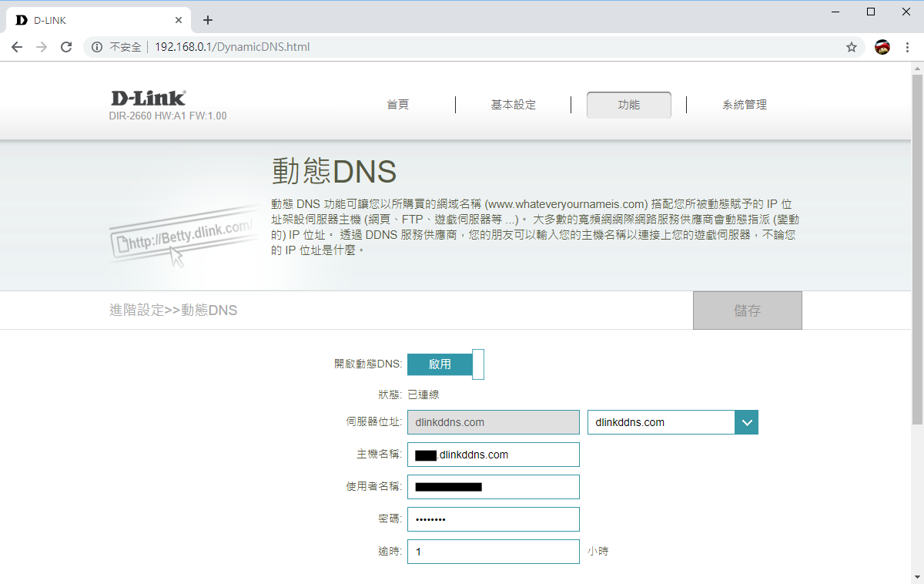Open a new browser tab
924x584 pixels.
[207, 20]
